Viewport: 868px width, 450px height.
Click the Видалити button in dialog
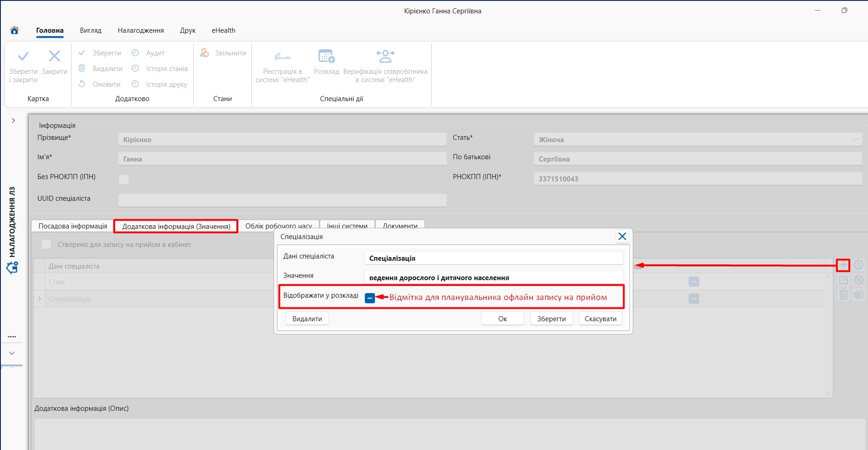click(x=307, y=319)
